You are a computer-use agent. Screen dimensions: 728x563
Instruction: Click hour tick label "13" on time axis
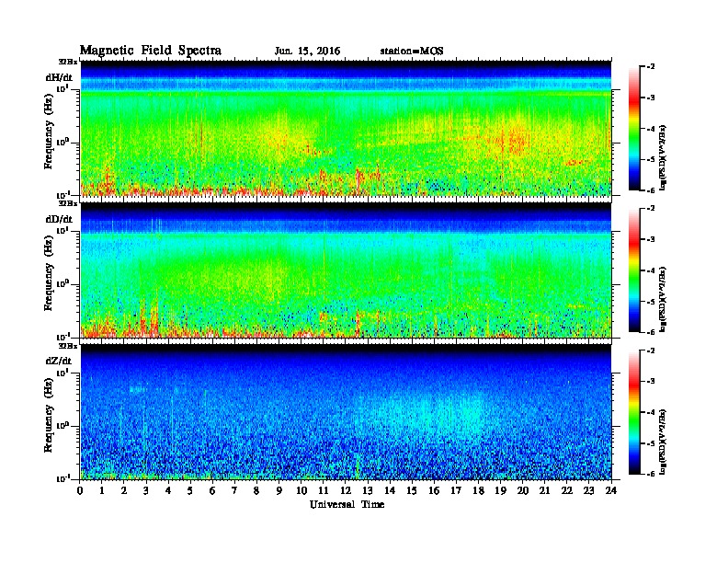(368, 491)
